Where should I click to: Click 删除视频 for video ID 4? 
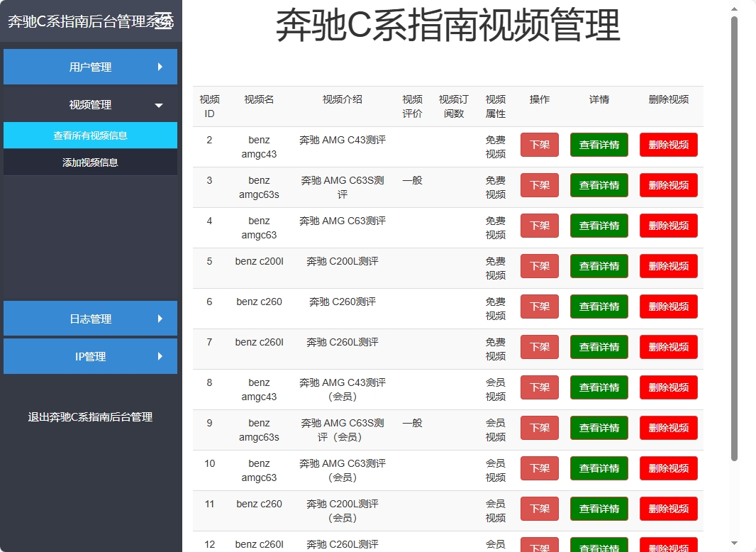[x=668, y=226]
